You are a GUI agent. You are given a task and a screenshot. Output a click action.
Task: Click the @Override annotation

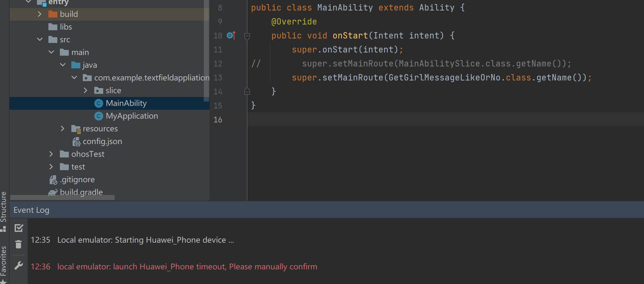(294, 22)
